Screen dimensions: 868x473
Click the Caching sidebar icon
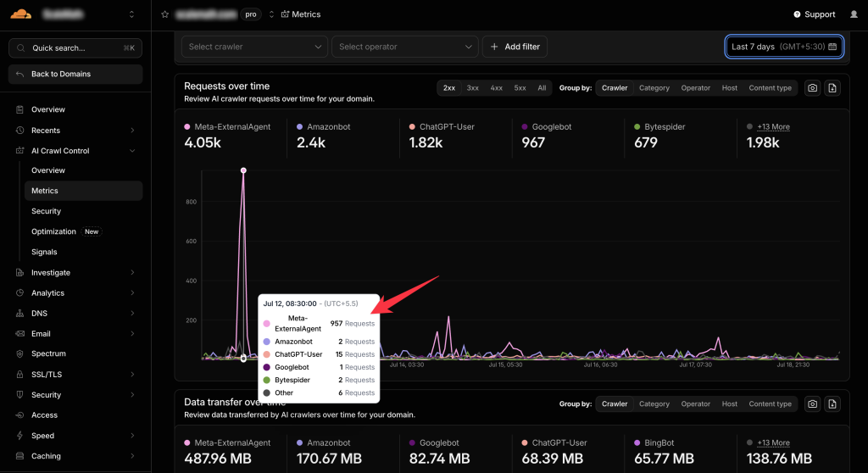(x=20, y=456)
